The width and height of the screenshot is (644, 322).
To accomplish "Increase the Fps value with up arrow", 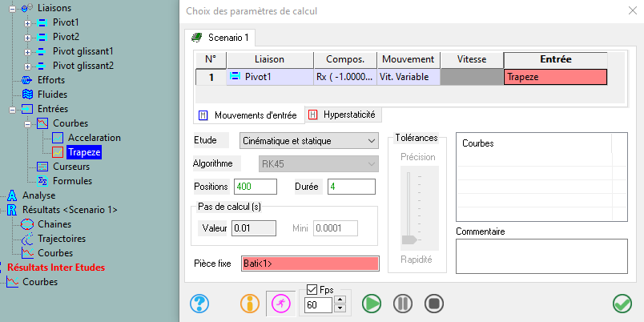I will (340, 300).
